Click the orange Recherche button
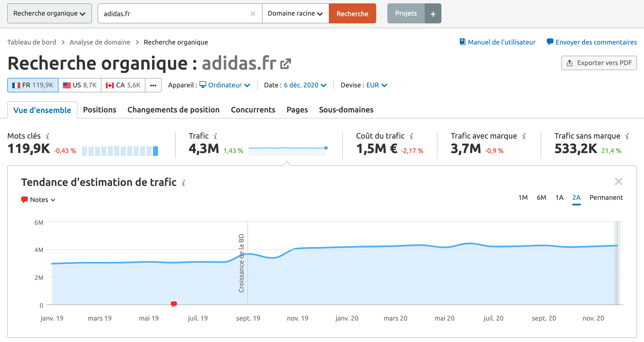This screenshot has width=644, height=342. coord(353,13)
